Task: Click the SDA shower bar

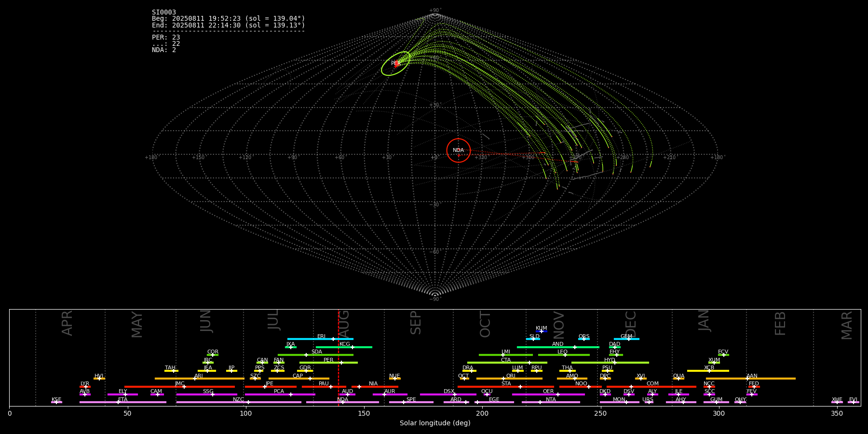Action: pos(315,355)
